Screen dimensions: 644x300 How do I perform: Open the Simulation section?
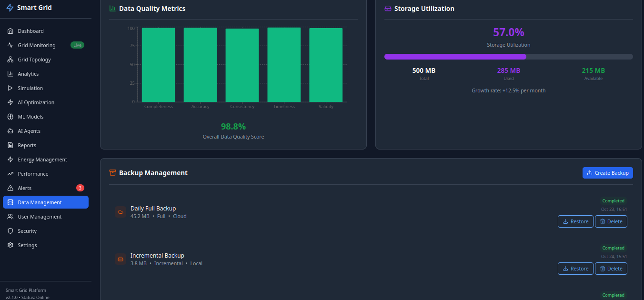coord(46,88)
